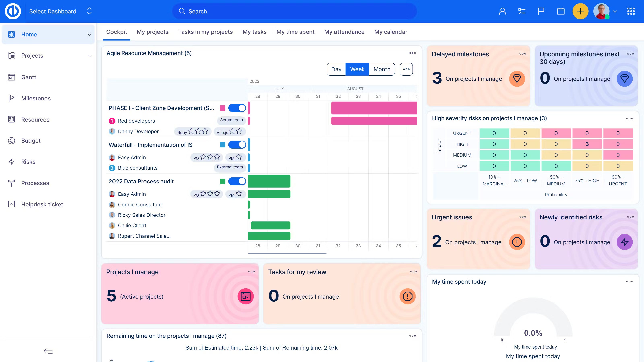This screenshot has width=644, height=362.
Task: Click the yellow plus button to add new
Action: click(580, 11)
